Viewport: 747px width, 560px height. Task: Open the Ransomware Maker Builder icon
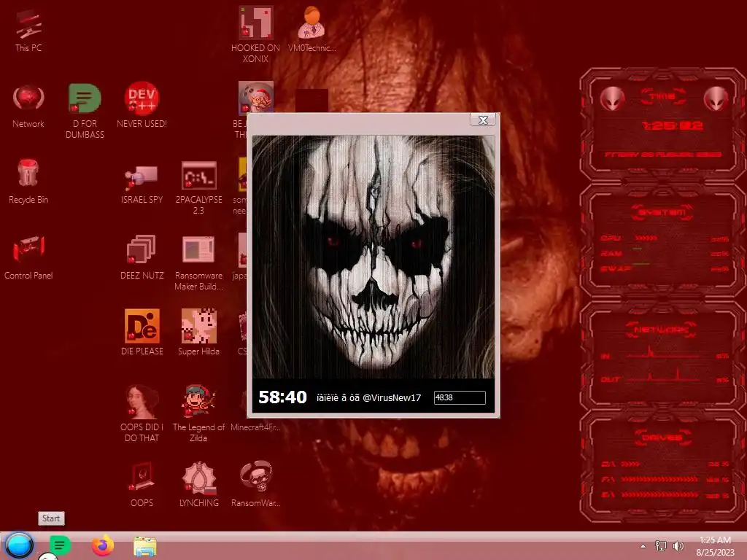(198, 262)
